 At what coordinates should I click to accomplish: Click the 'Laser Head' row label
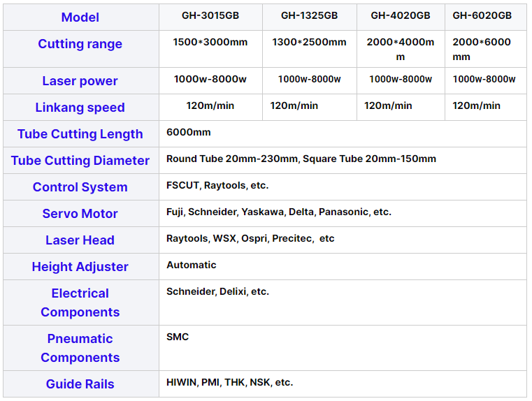[80, 240]
